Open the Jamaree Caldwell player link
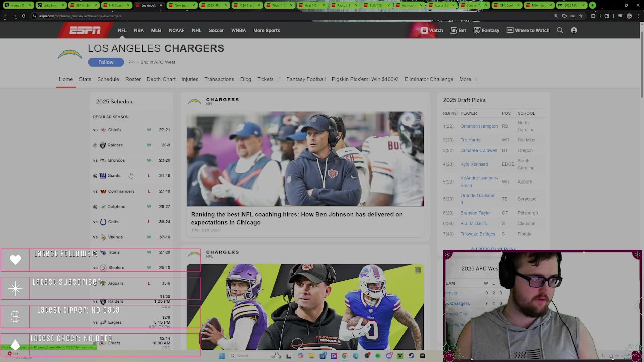The width and height of the screenshot is (644, 362). (x=478, y=150)
